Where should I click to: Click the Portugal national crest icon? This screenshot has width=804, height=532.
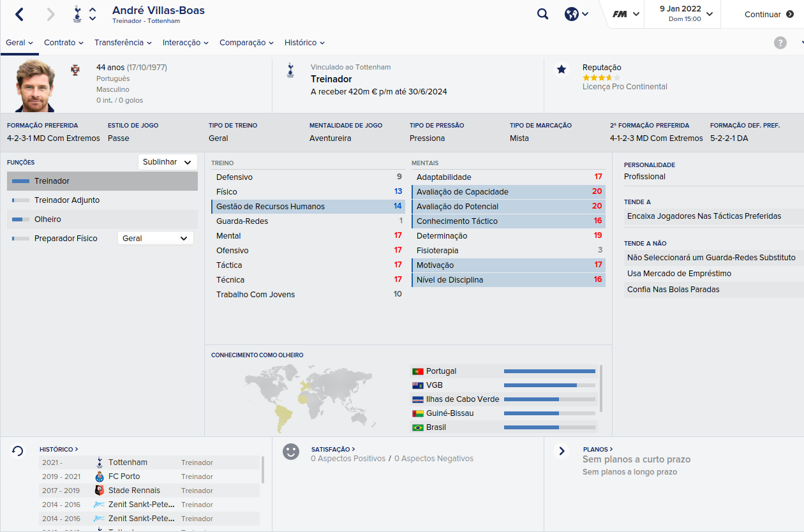click(x=75, y=70)
